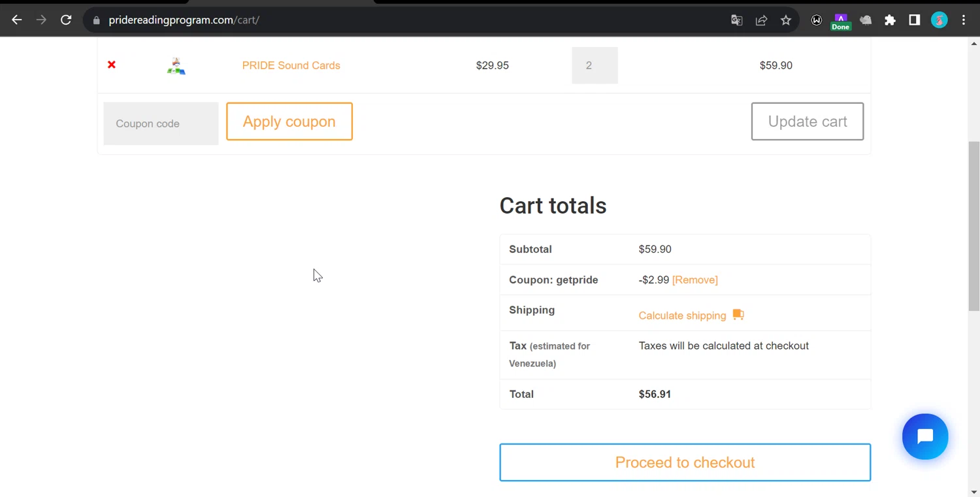Share this page using share icon
This screenshot has height=497, width=980.
click(761, 20)
